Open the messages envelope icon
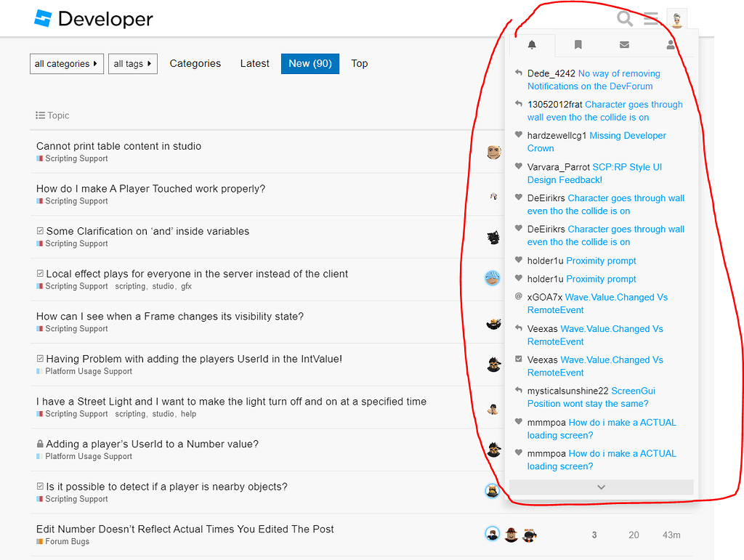Screen dimensions: 744x560 [623, 44]
